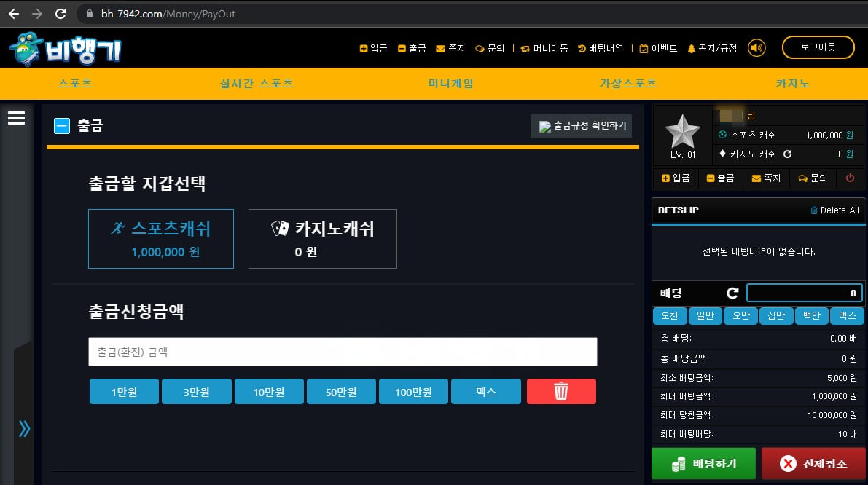868x485 pixels.
Task: Switch to the 카지노 tab
Action: (x=792, y=84)
